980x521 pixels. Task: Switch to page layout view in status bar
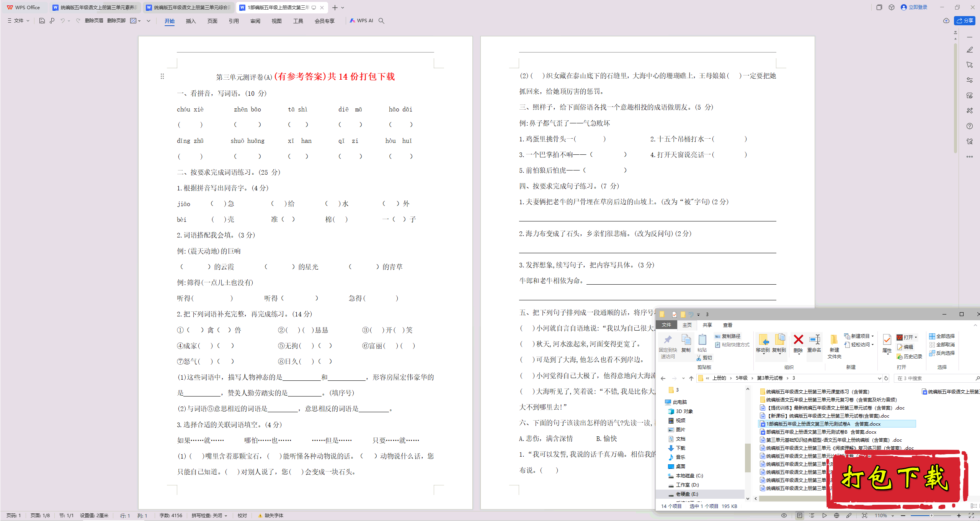coord(800,516)
